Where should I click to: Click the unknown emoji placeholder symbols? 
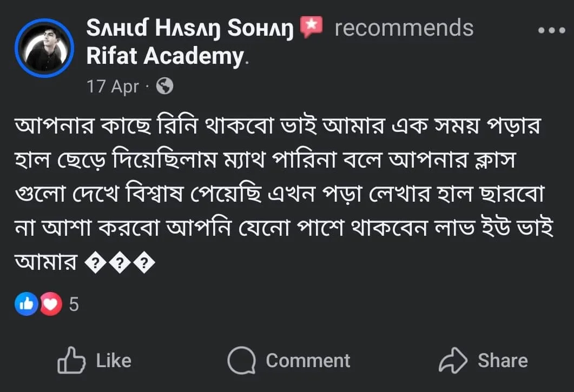(121, 264)
